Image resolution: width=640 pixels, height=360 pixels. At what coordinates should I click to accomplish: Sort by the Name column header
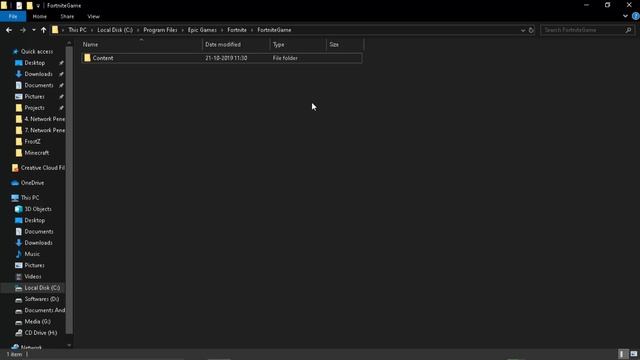point(141,44)
